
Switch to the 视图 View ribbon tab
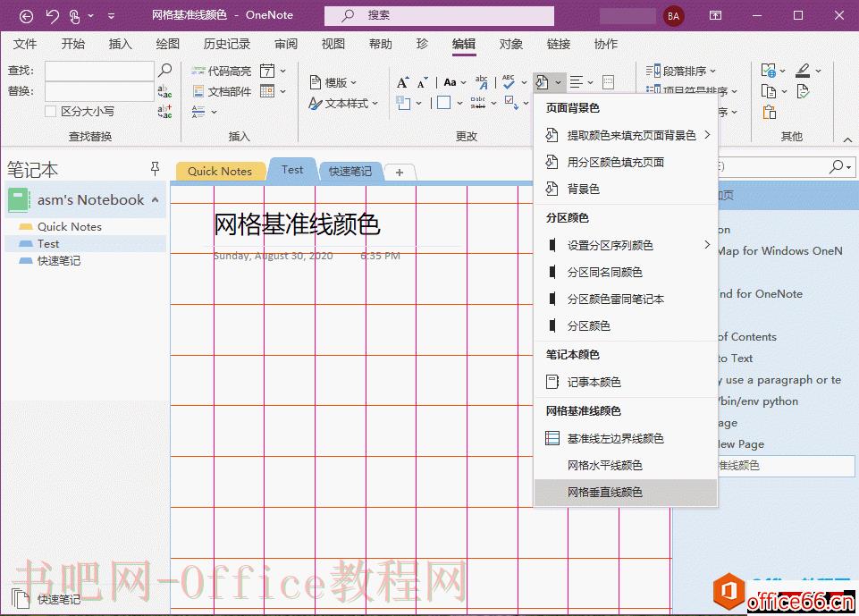coord(333,44)
